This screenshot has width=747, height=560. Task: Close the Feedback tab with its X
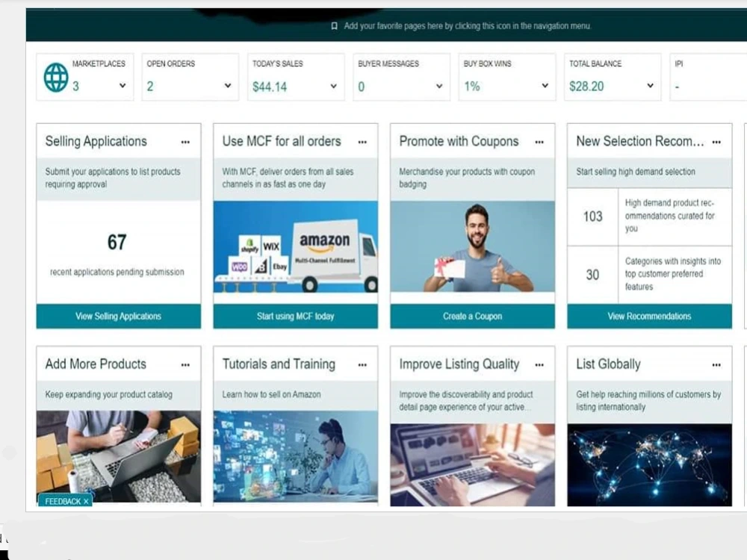click(x=86, y=502)
